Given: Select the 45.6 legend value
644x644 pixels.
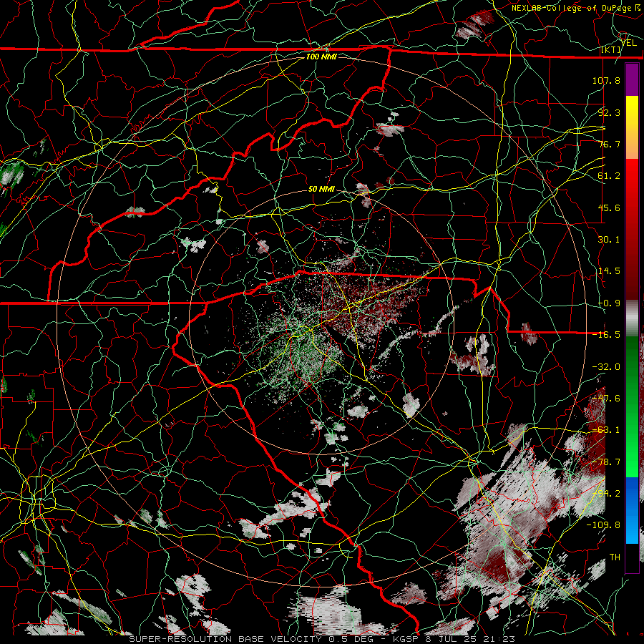Looking at the screenshot, I should coord(609,208).
